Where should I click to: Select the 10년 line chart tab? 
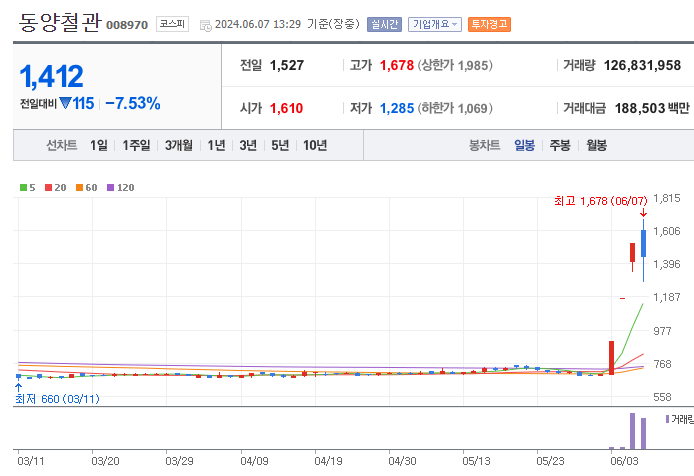pos(315,145)
